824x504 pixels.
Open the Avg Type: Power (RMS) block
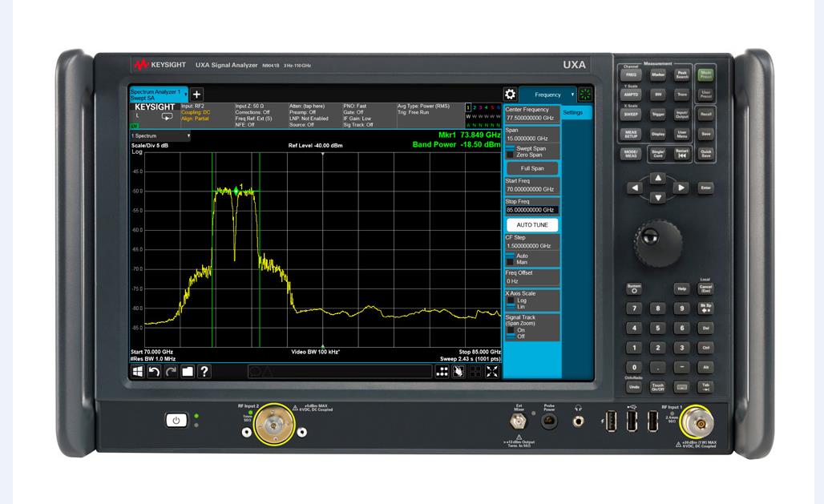pyautogui.click(x=430, y=115)
